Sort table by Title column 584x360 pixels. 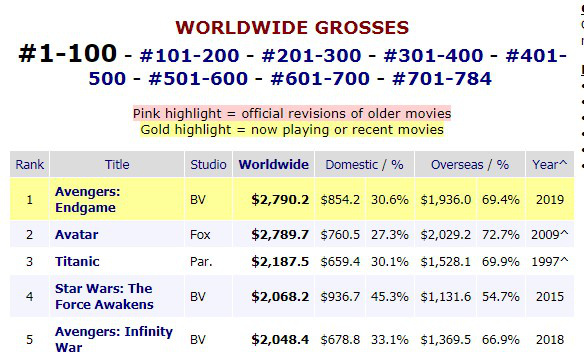[x=117, y=165]
